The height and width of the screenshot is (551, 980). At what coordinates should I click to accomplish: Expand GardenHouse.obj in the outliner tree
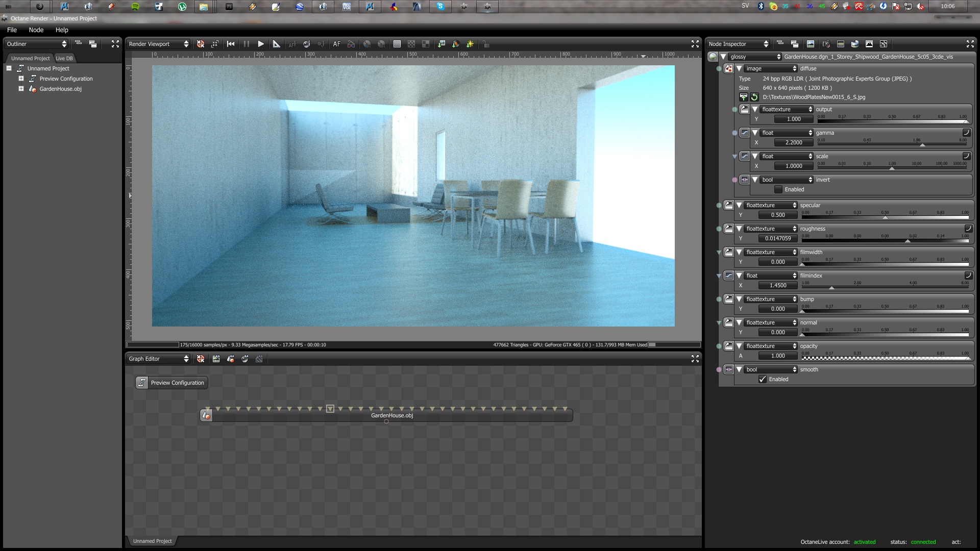(21, 89)
